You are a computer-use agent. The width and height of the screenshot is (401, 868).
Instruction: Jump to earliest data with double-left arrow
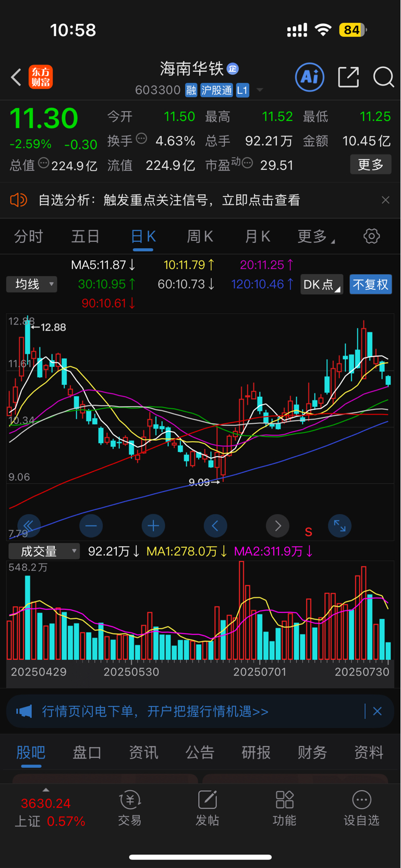coord(29,526)
